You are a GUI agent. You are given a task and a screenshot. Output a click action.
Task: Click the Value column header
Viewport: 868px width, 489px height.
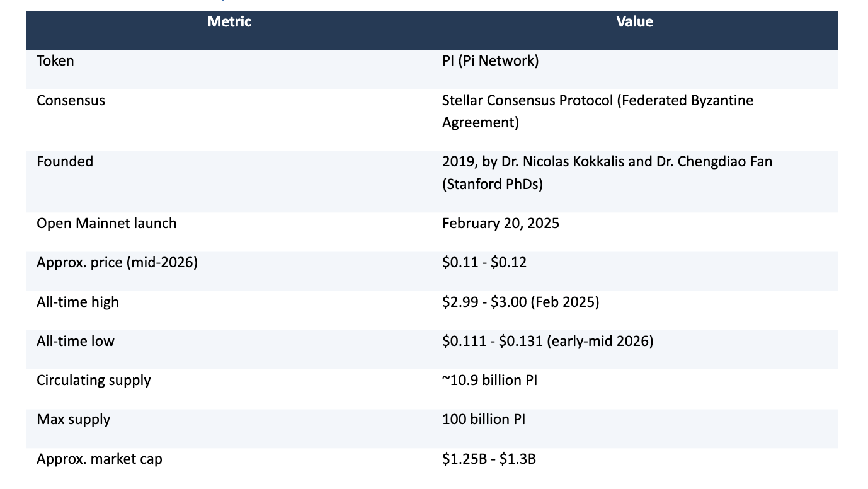click(x=634, y=22)
